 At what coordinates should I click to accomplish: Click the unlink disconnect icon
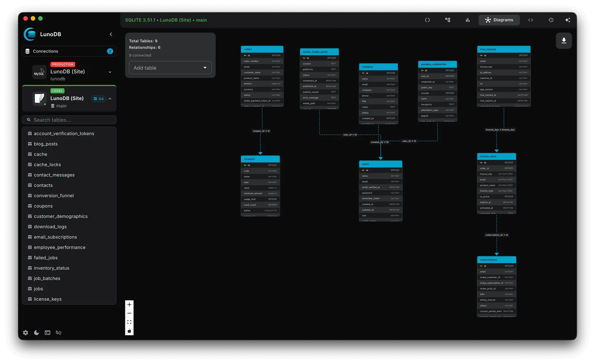click(x=58, y=333)
